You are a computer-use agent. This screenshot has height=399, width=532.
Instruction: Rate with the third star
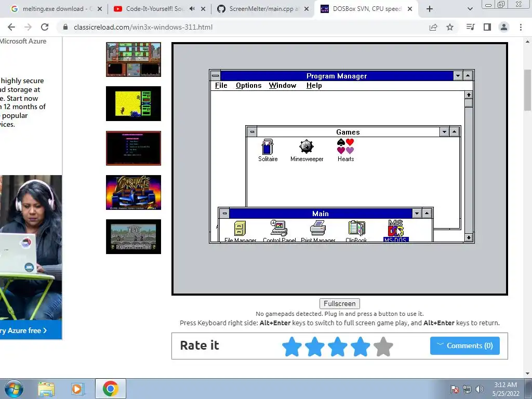point(338,347)
